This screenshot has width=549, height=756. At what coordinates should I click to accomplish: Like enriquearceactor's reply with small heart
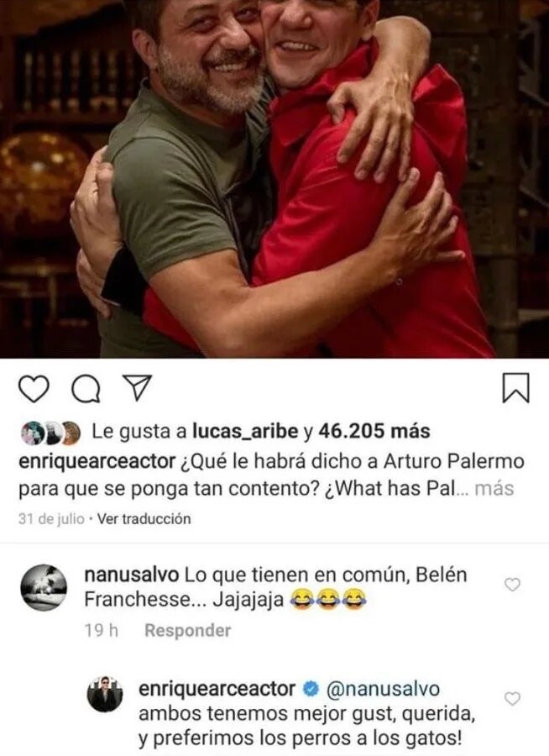[512, 699]
